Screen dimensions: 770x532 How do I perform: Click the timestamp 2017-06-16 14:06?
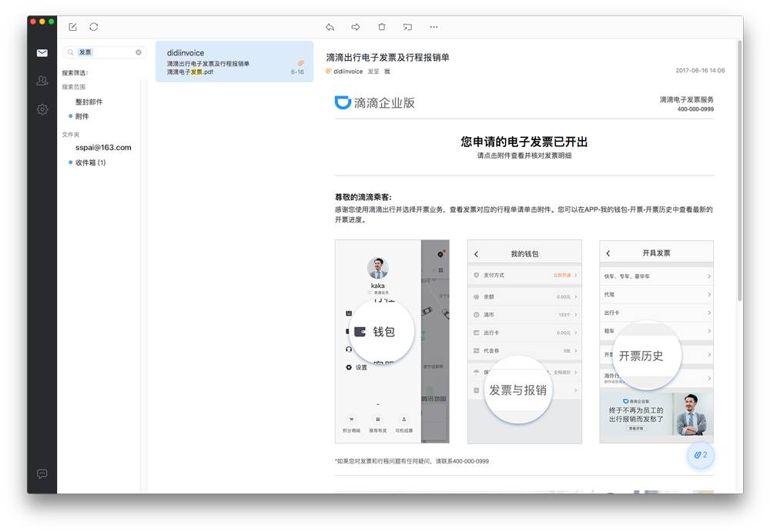click(x=700, y=70)
